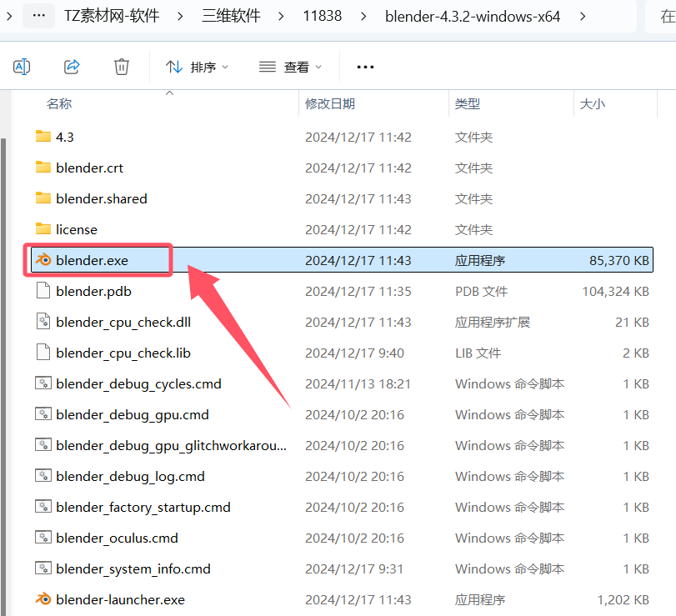Click the blender-launcher.exe Blender icon
Image resolution: width=676 pixels, height=616 pixels.
point(43,599)
